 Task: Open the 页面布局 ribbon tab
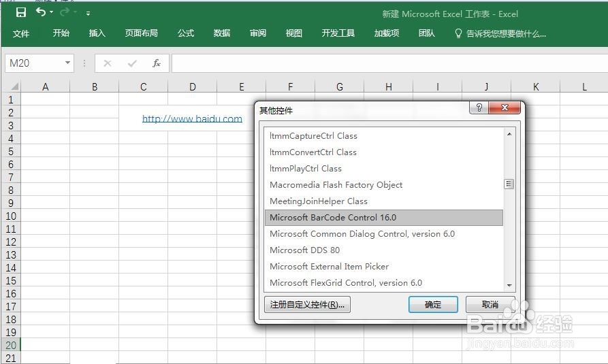[141, 33]
